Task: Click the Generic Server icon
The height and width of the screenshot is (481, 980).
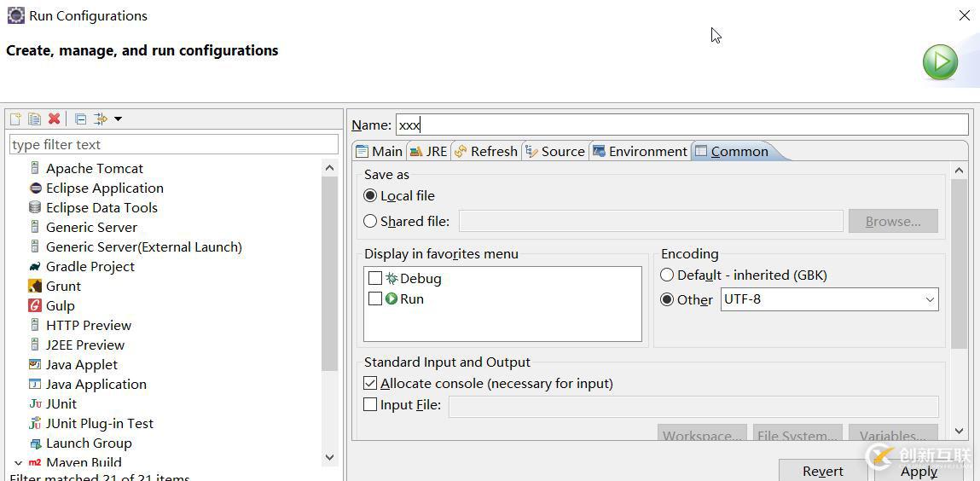Action: coord(35,228)
